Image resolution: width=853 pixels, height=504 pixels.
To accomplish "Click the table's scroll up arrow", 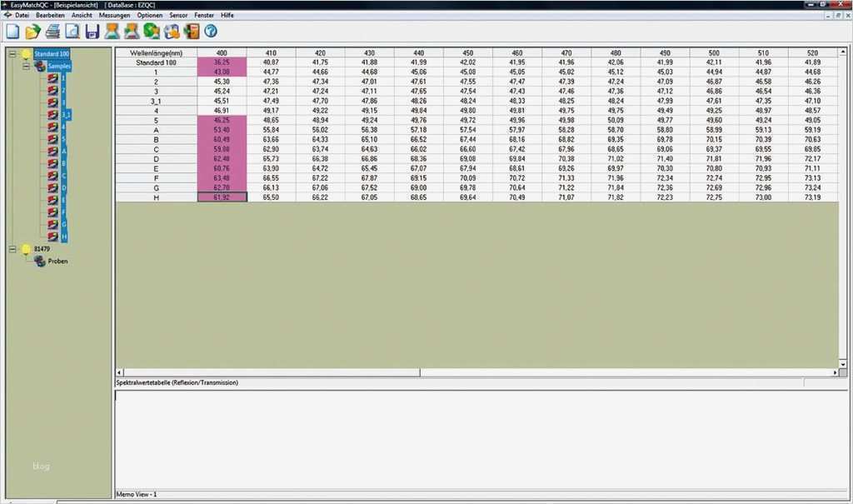I will pyautogui.click(x=843, y=52).
